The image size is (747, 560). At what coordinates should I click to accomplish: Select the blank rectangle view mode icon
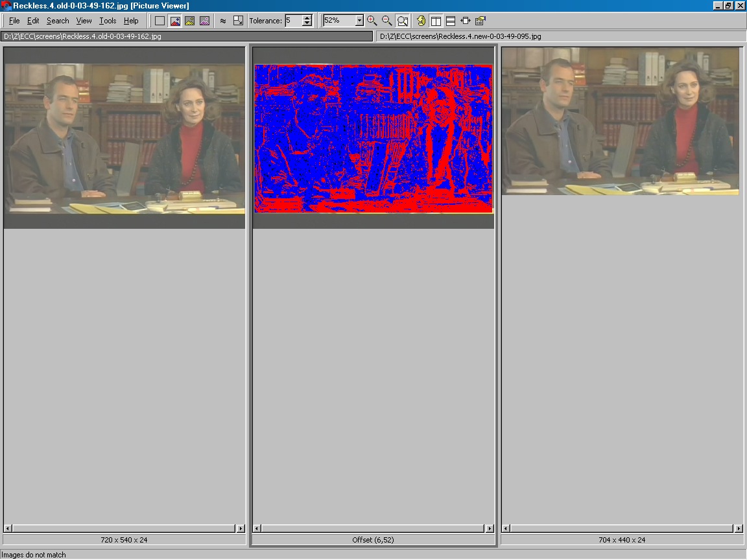(160, 21)
